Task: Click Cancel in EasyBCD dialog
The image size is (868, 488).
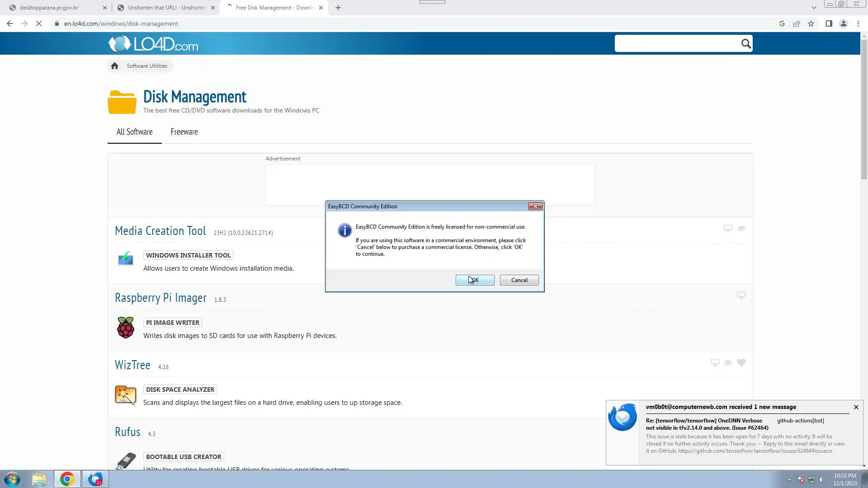Action: pos(519,280)
